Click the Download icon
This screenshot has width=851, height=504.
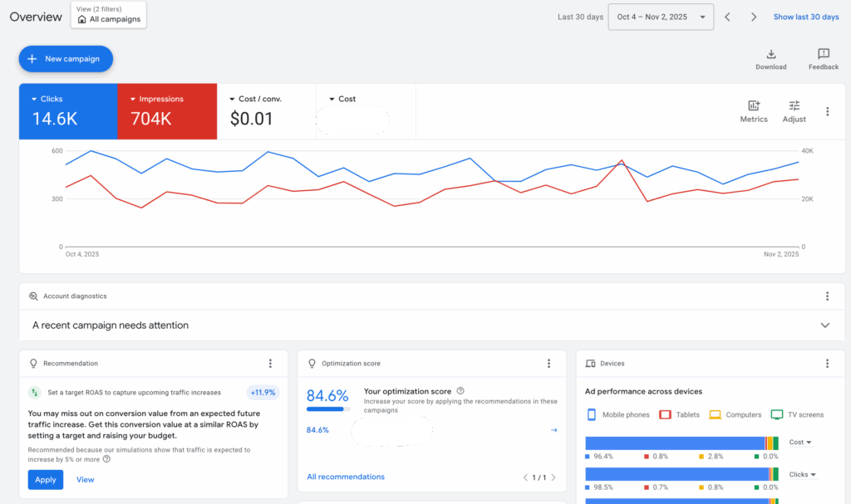click(770, 55)
